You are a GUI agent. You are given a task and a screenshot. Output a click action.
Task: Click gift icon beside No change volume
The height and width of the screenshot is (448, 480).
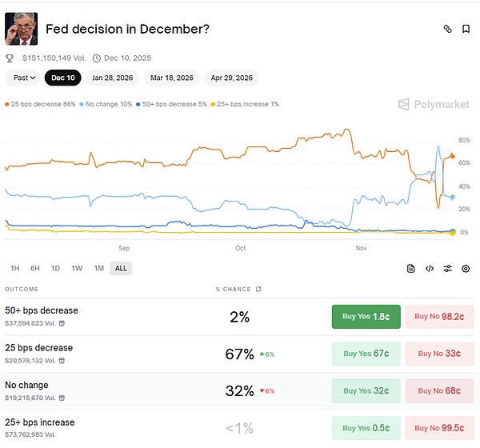click(x=62, y=397)
